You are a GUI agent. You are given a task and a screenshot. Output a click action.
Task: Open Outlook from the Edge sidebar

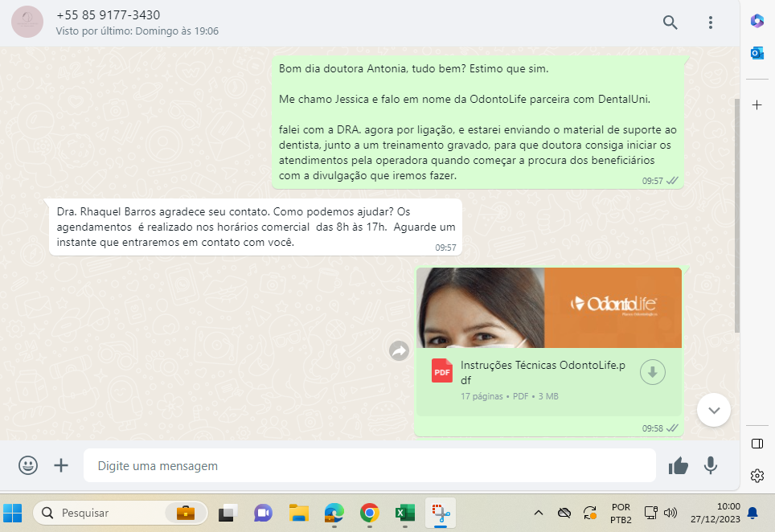(x=757, y=53)
